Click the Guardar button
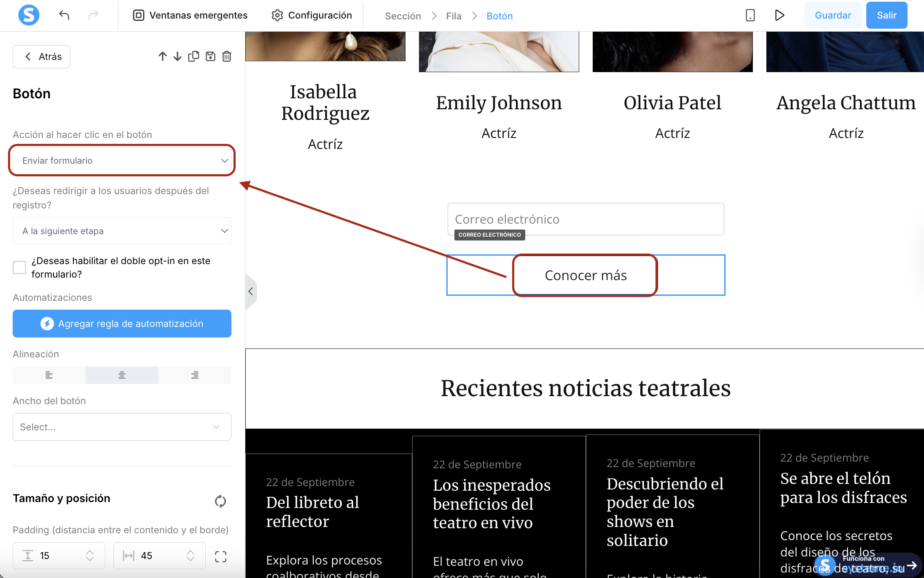The height and width of the screenshot is (578, 924). [x=833, y=16]
